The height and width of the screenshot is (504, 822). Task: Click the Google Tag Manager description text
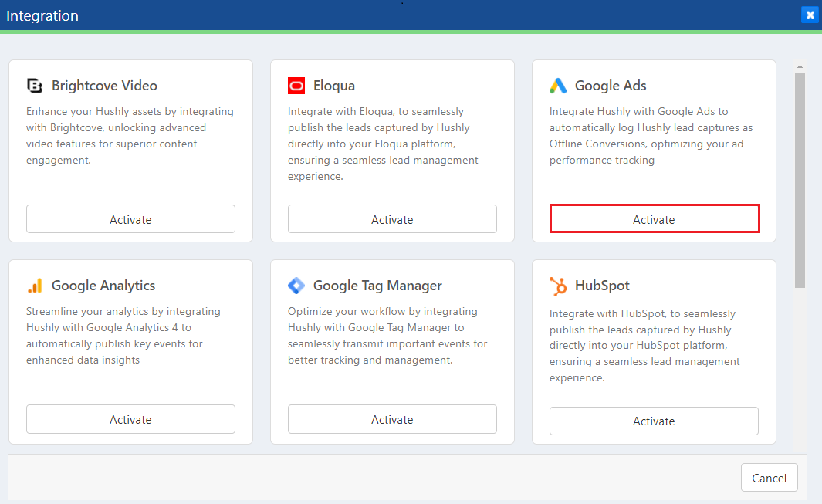tap(387, 336)
